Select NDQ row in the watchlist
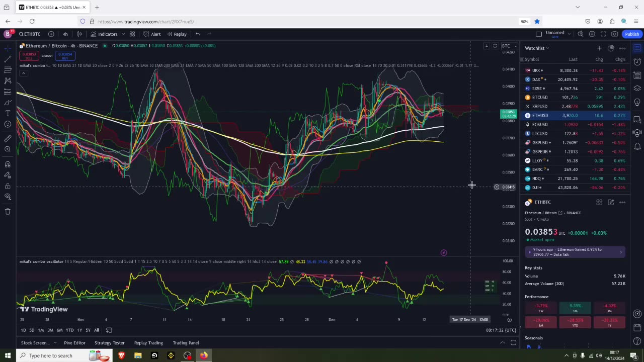This screenshot has width=644, height=362. 576,178
